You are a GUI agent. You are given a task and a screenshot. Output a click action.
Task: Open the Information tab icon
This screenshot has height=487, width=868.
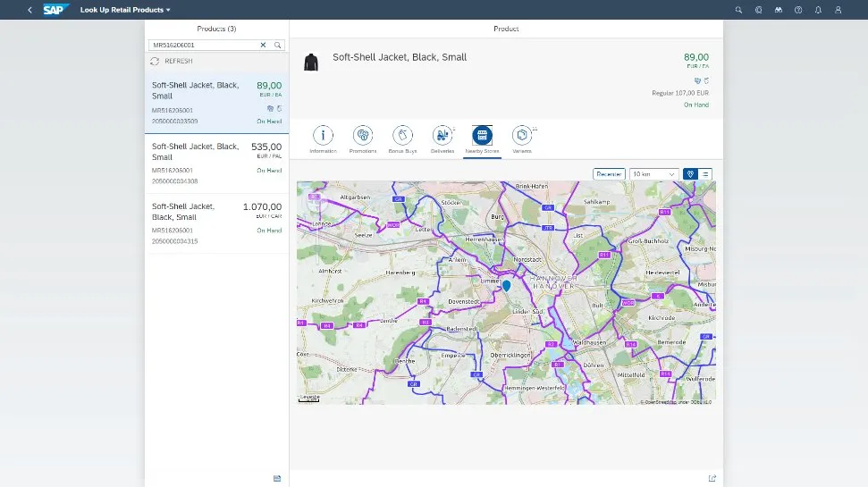pos(323,135)
